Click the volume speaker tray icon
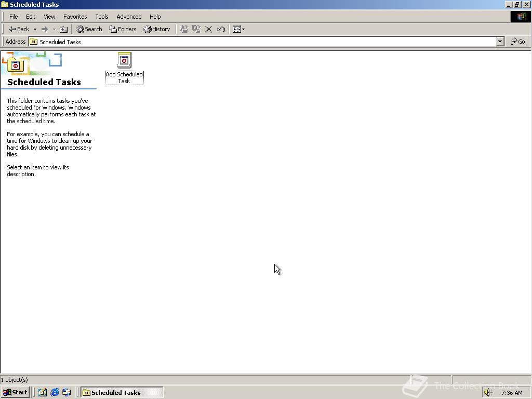 pyautogui.click(x=488, y=393)
